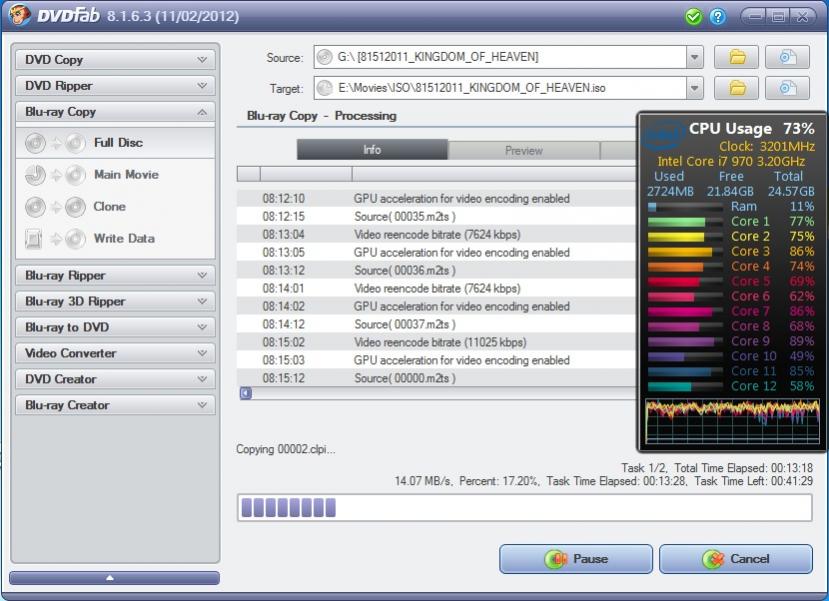Select Main Movie copy mode

pos(115,175)
